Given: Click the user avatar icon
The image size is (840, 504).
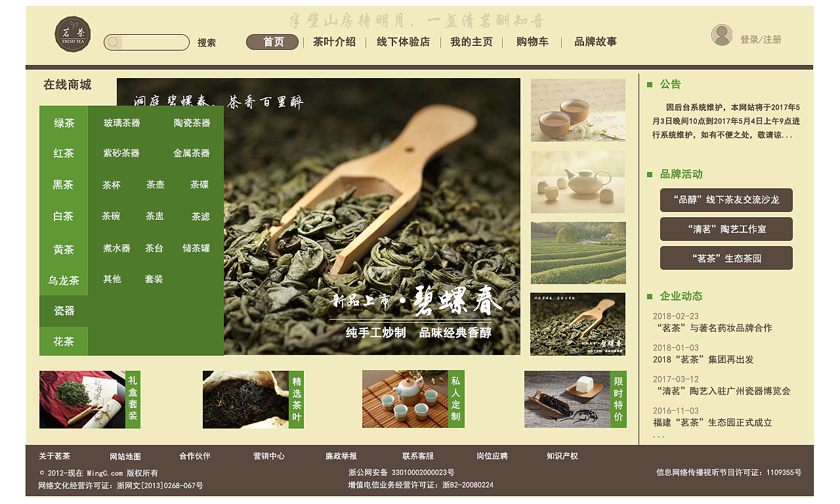Looking at the screenshot, I should (722, 35).
